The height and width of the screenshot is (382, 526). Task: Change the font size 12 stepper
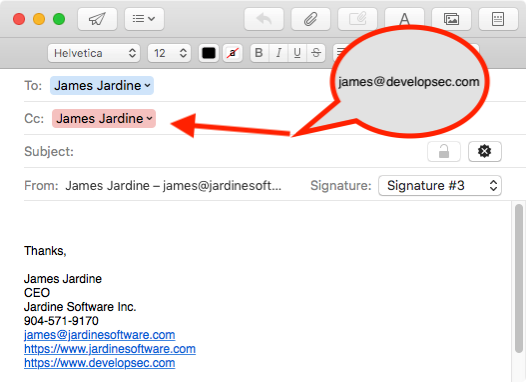click(x=169, y=53)
